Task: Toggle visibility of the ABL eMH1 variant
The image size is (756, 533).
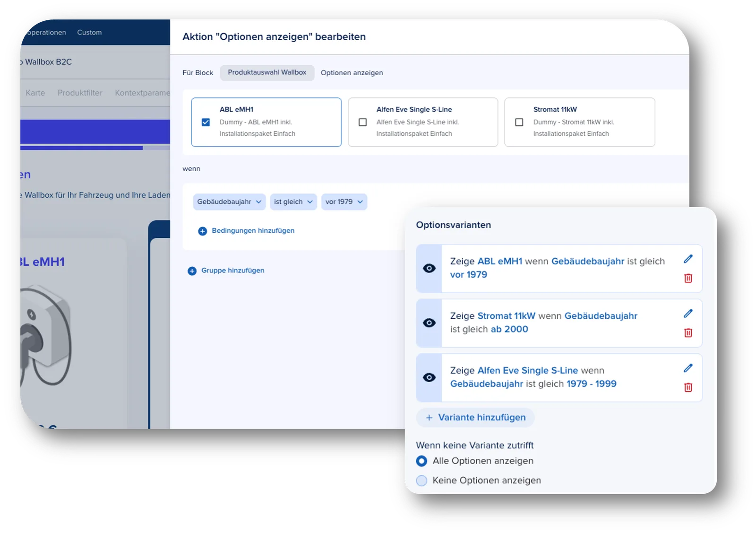Action: (429, 269)
